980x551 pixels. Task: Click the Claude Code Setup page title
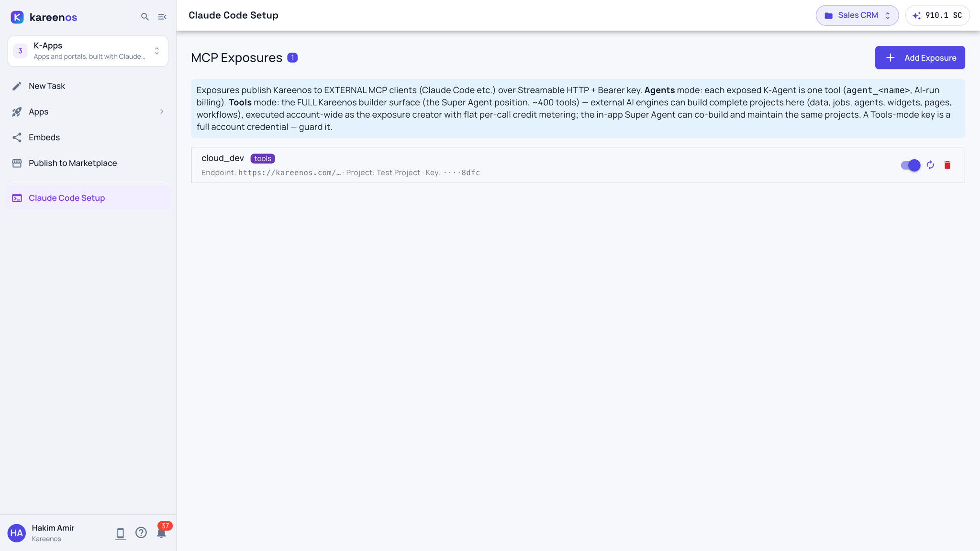pyautogui.click(x=234, y=15)
